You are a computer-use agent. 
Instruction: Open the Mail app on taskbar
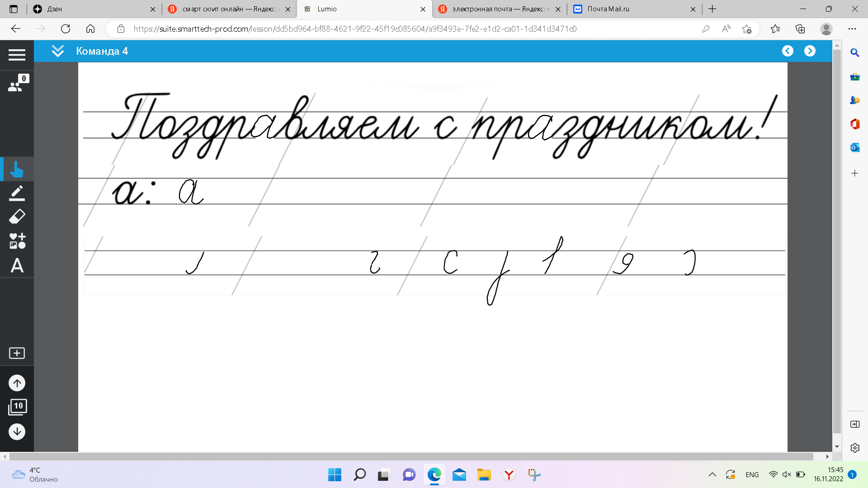pyautogui.click(x=459, y=474)
